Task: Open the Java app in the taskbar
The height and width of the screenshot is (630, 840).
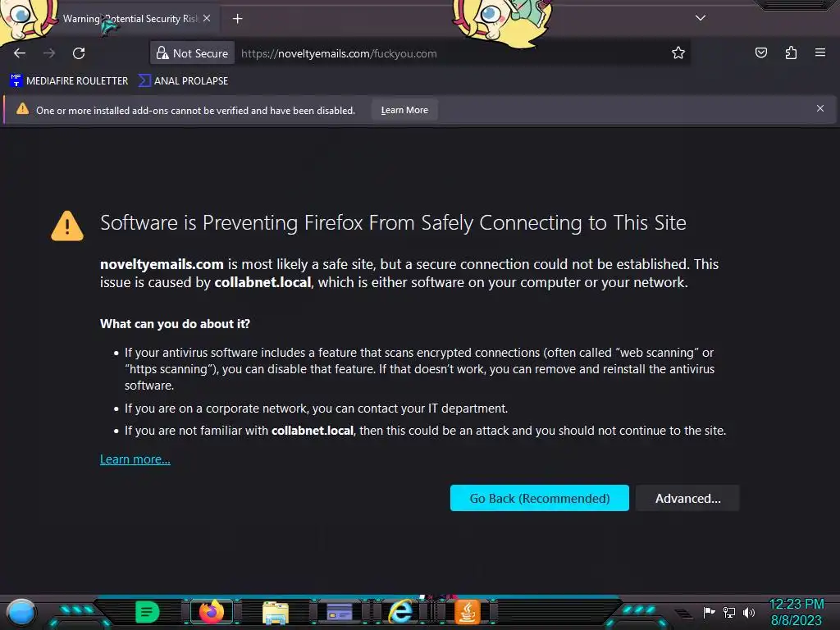Action: coord(467,612)
